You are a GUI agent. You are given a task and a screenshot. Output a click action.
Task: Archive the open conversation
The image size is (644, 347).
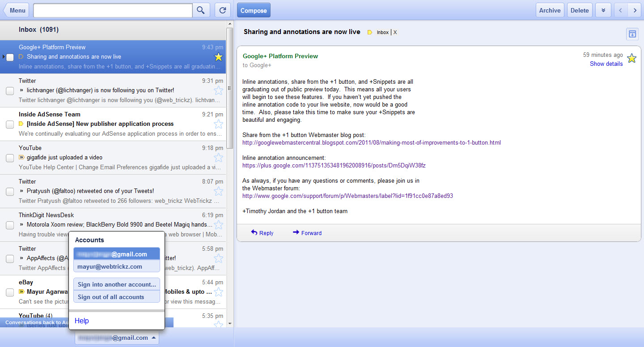[550, 10]
